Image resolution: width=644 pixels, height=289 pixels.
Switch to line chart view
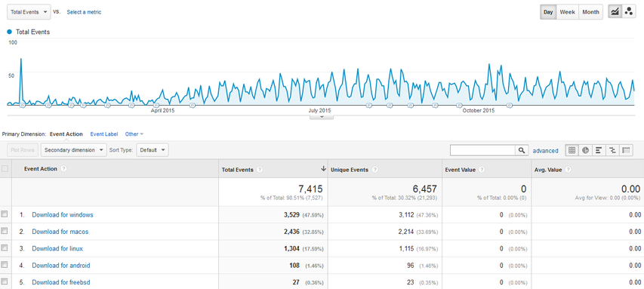pos(615,12)
